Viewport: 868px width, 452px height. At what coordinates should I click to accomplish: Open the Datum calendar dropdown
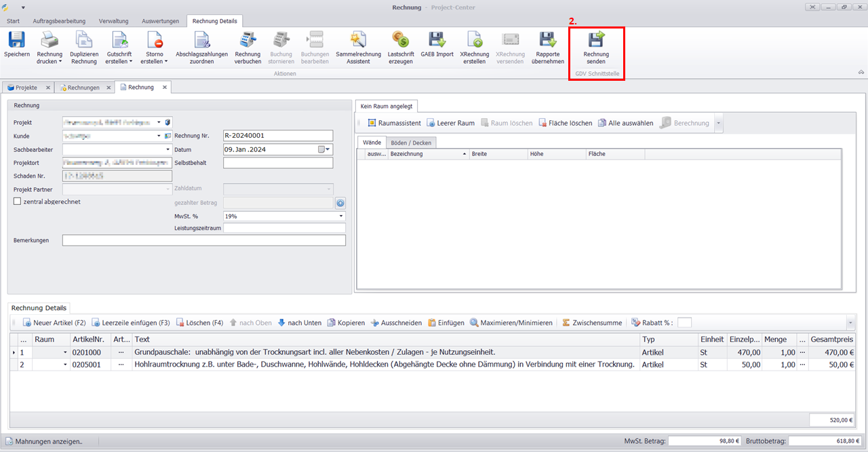(328, 149)
